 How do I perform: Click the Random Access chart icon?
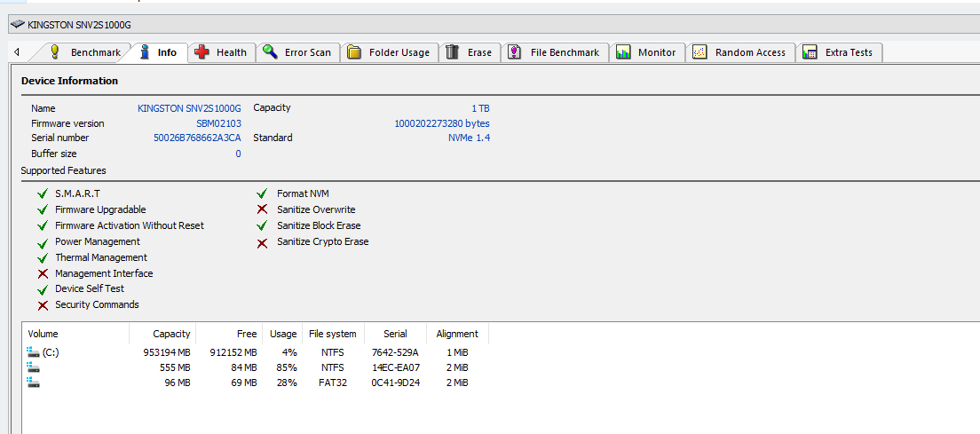[x=700, y=52]
